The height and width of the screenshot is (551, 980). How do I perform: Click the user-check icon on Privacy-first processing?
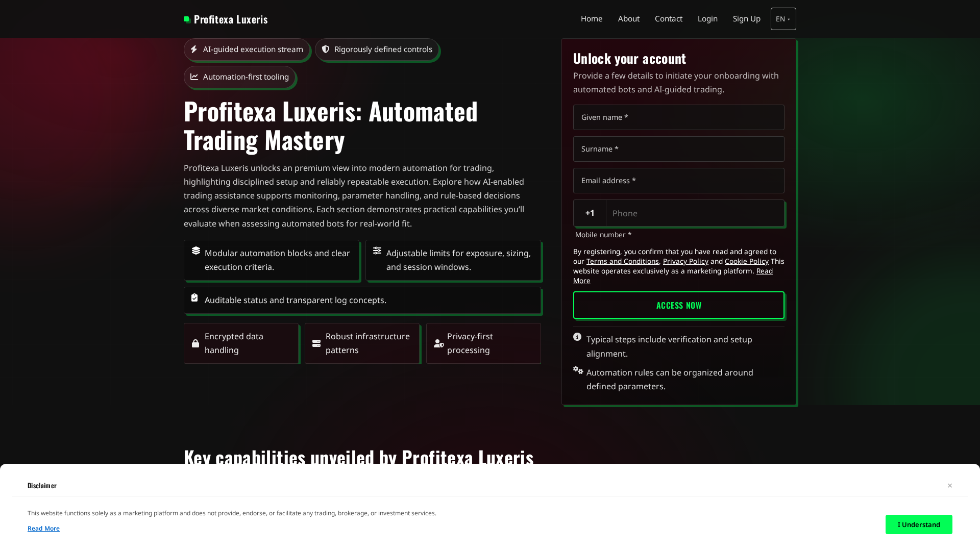click(438, 343)
